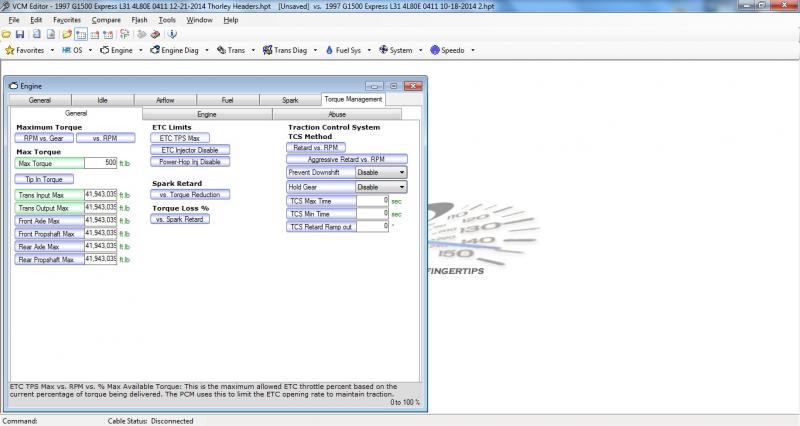Open the Trans Diag navigator button

click(x=285, y=50)
